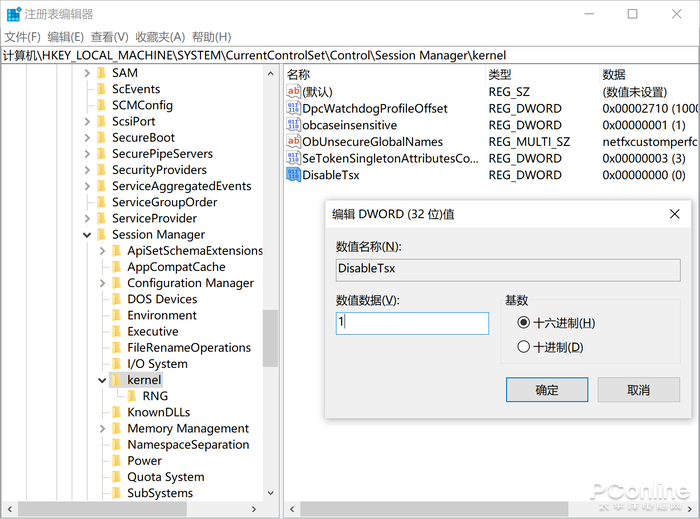
Task: Click the ObUnsecureGlobalNames string icon
Action: (x=293, y=141)
